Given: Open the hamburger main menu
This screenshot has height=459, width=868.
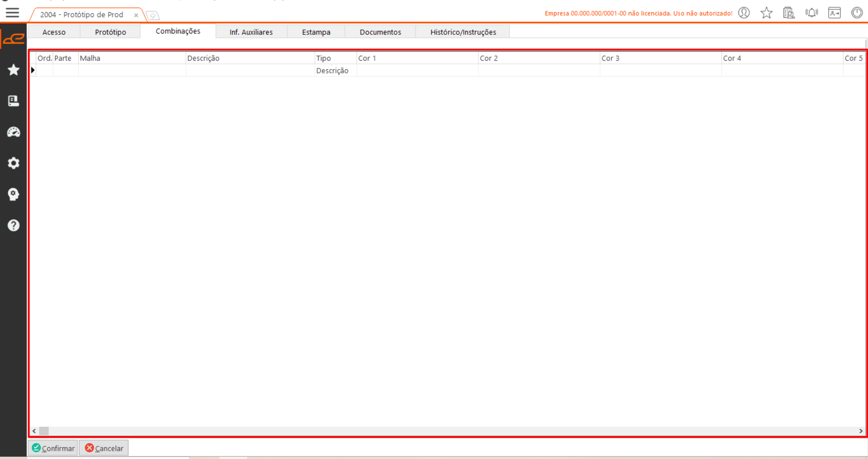Looking at the screenshot, I should (12, 13).
